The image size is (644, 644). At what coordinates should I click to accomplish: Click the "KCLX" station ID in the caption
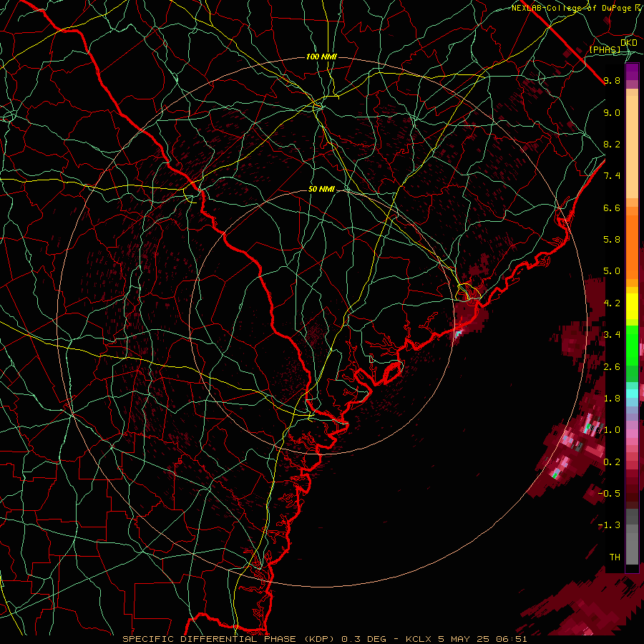pyautogui.click(x=417, y=639)
